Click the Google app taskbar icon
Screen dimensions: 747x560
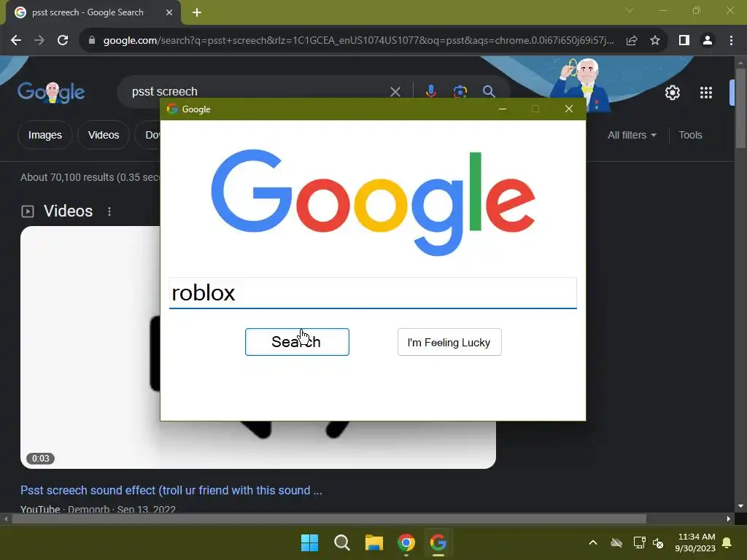[x=438, y=542]
